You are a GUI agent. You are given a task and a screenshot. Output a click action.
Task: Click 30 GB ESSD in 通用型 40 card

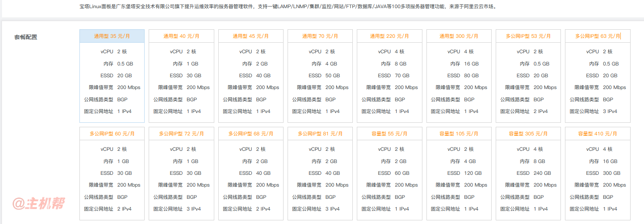point(194,76)
